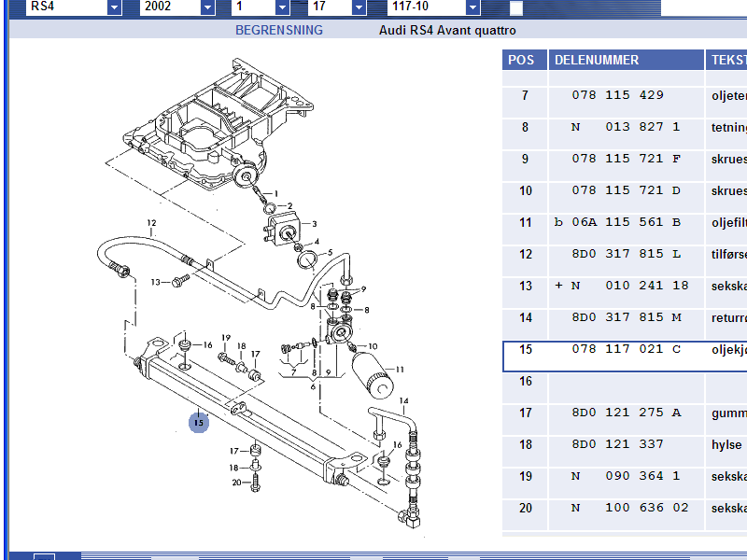Tick the checkbox beside the 117-10 dropdown
747x560 pixels.
click(516, 8)
